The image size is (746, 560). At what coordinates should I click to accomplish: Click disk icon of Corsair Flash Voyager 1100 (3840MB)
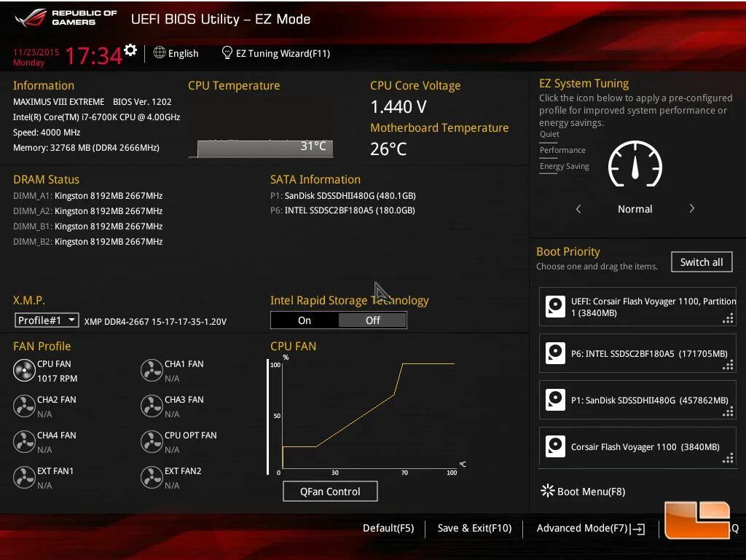[555, 446]
